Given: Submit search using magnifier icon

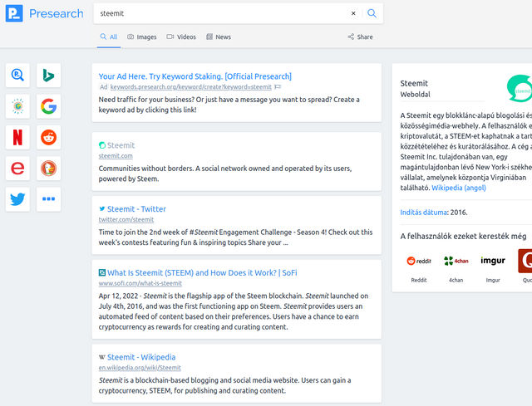Looking at the screenshot, I should click(372, 13).
